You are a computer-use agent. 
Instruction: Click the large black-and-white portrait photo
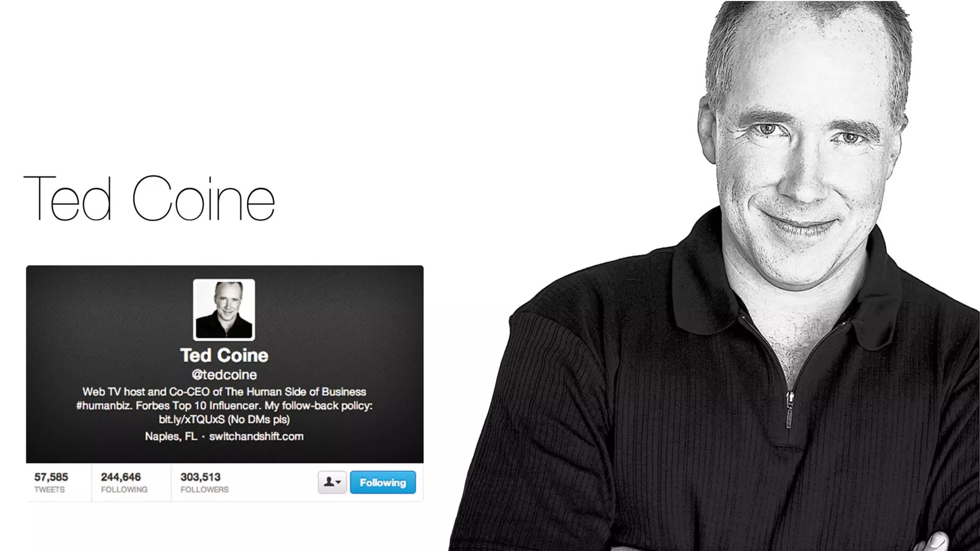pos(714,275)
